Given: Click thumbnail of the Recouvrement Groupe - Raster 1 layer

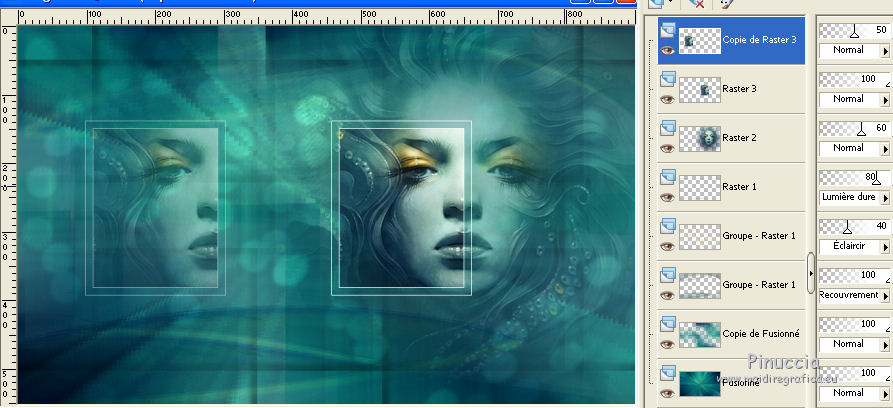Looking at the screenshot, I should [700, 286].
